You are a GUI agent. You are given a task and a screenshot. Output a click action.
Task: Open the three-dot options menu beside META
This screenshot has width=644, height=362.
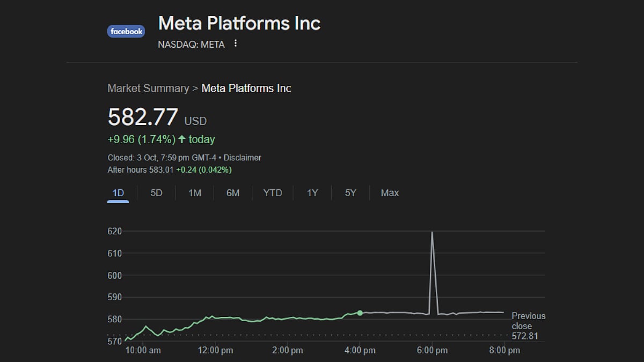(x=235, y=43)
